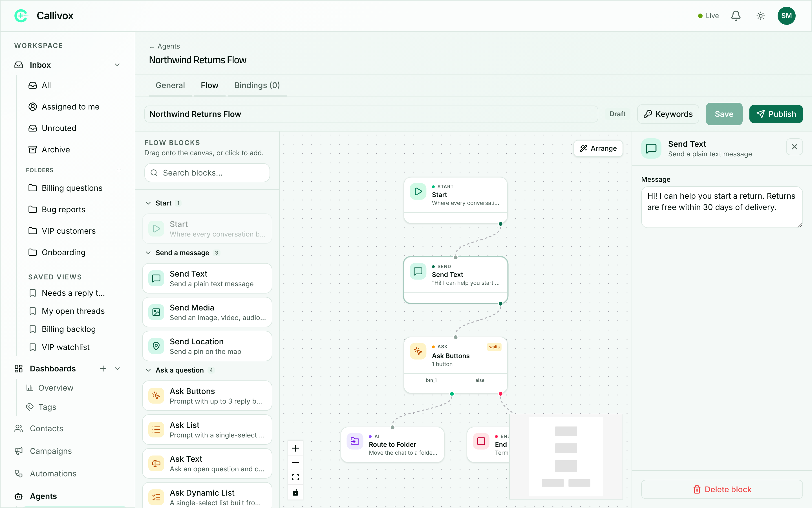Select the Route to Folder node
Image resolution: width=812 pixels, height=508 pixels.
pyautogui.click(x=392, y=445)
